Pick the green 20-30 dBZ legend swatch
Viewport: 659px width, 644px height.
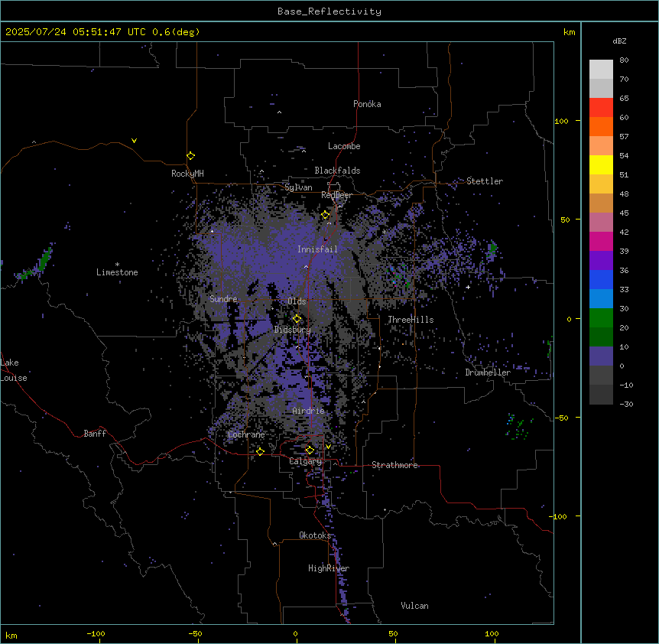pos(601,318)
